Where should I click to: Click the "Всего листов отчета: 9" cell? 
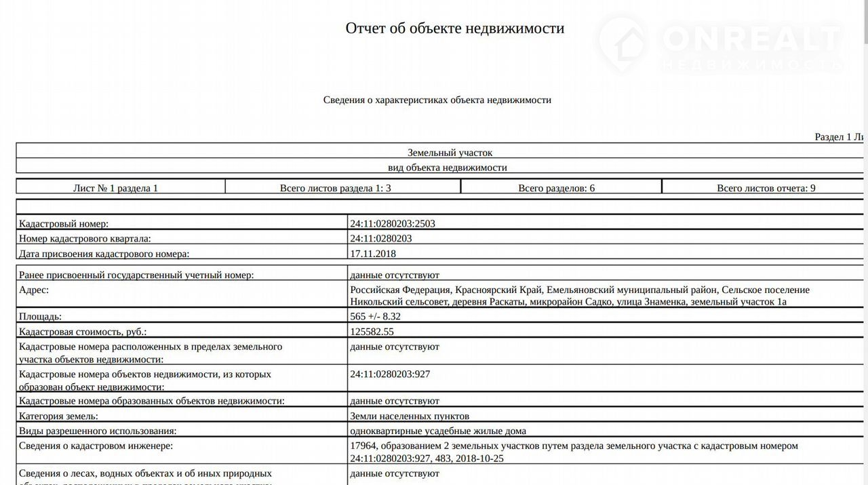[x=766, y=188]
